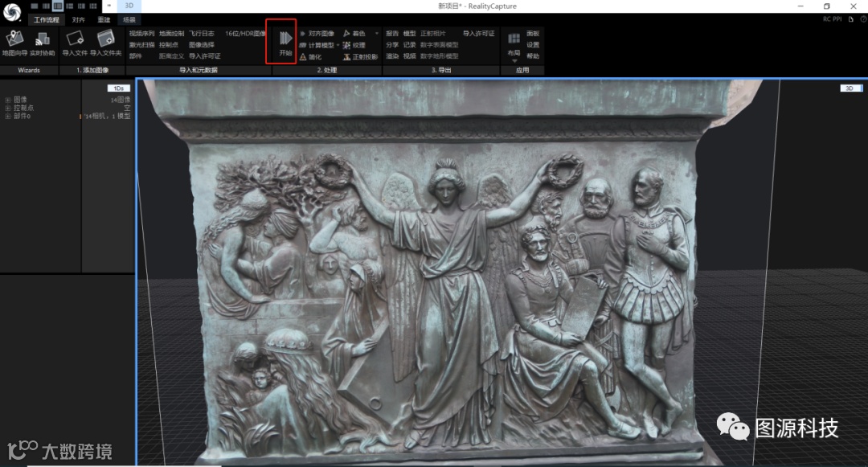Click the 简化 simplify tool
This screenshot has height=467, width=868.
click(310, 57)
